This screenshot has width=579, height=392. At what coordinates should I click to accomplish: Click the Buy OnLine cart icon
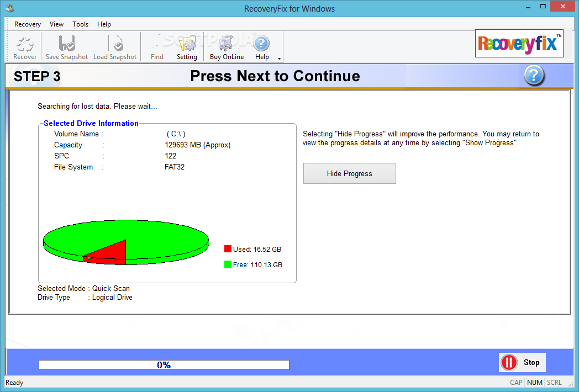(x=227, y=47)
